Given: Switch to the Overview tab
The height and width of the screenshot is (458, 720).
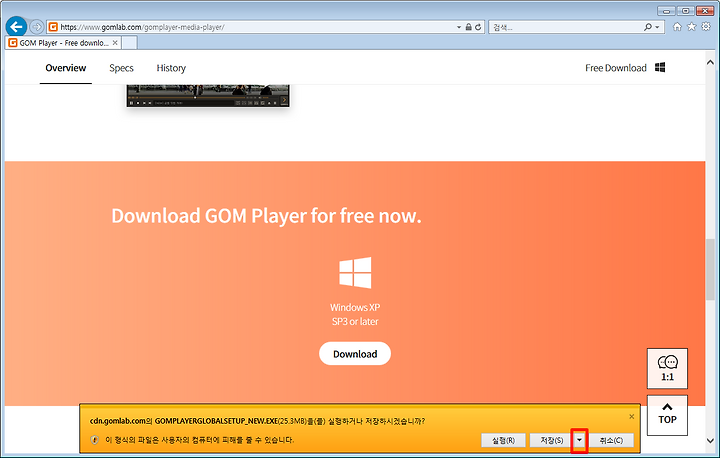Looking at the screenshot, I should tap(66, 68).
